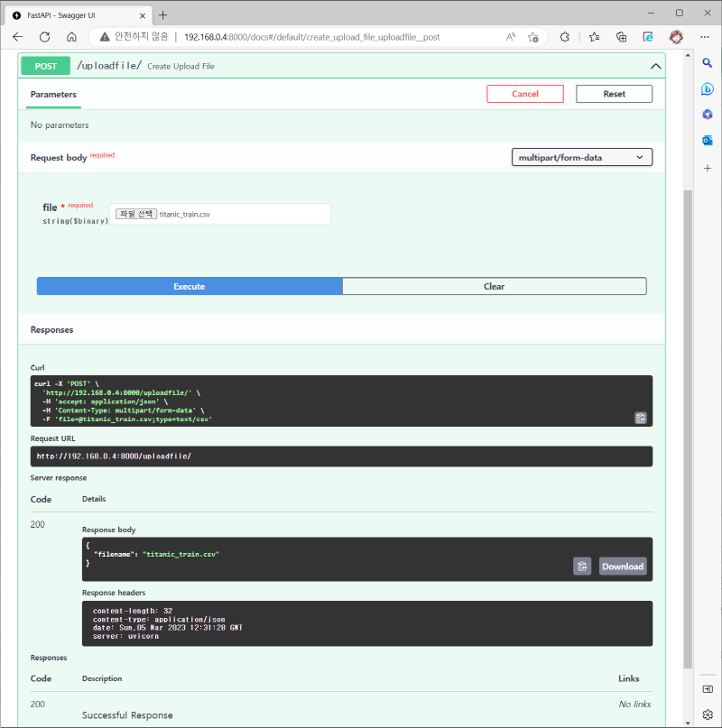Click the browser address bar URL
Screen dimensions: 722x728
[x=311, y=37]
